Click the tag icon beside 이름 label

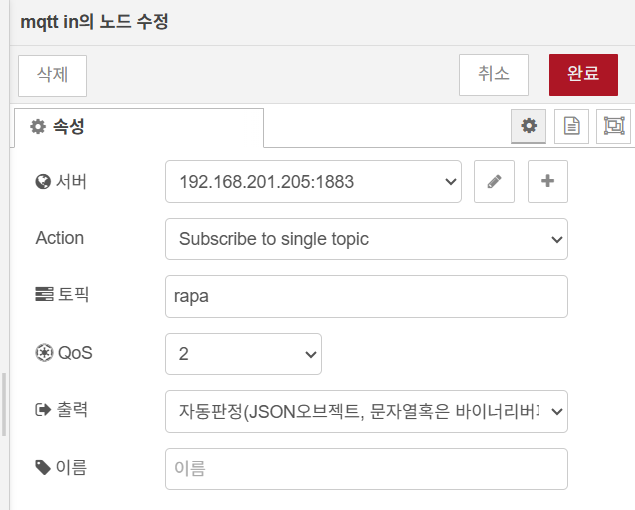(x=42, y=467)
